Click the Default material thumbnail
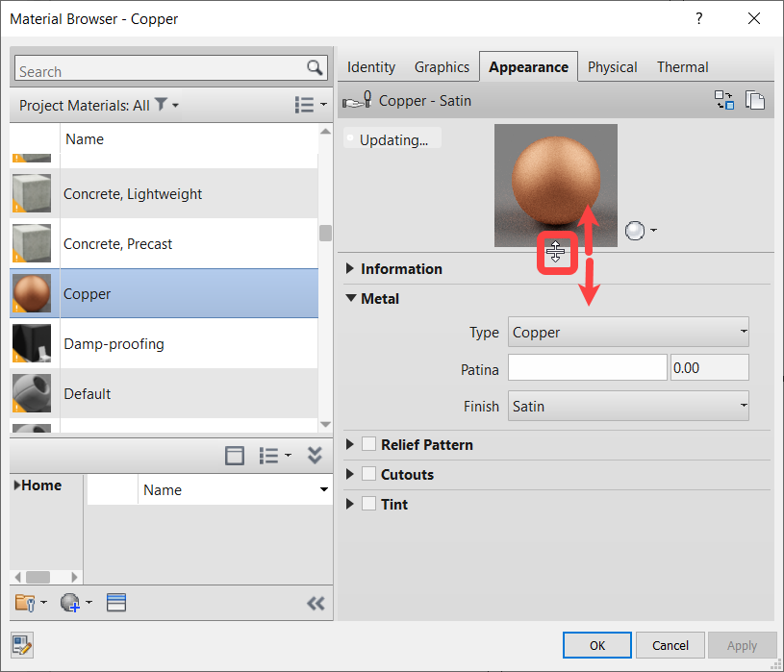The image size is (784, 672). click(32, 393)
